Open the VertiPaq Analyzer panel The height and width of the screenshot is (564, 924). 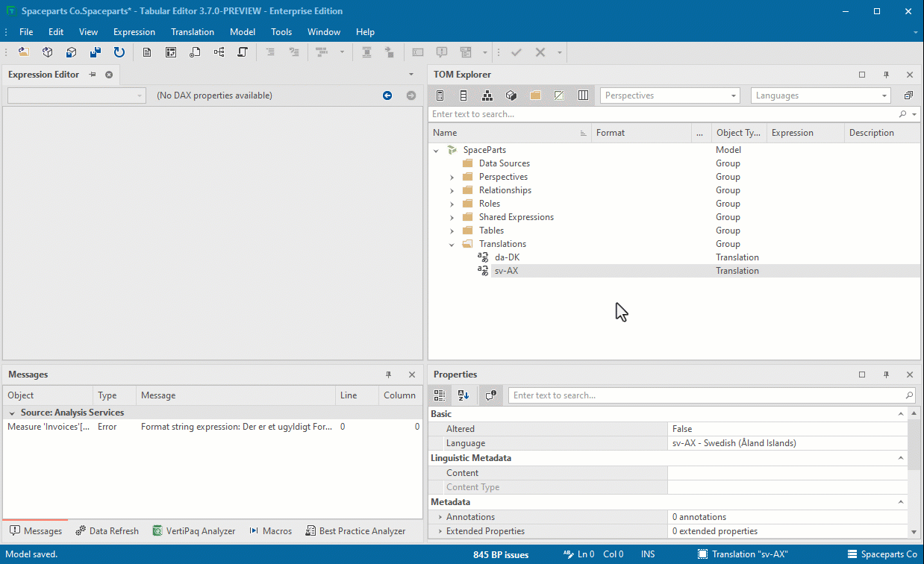click(x=194, y=530)
